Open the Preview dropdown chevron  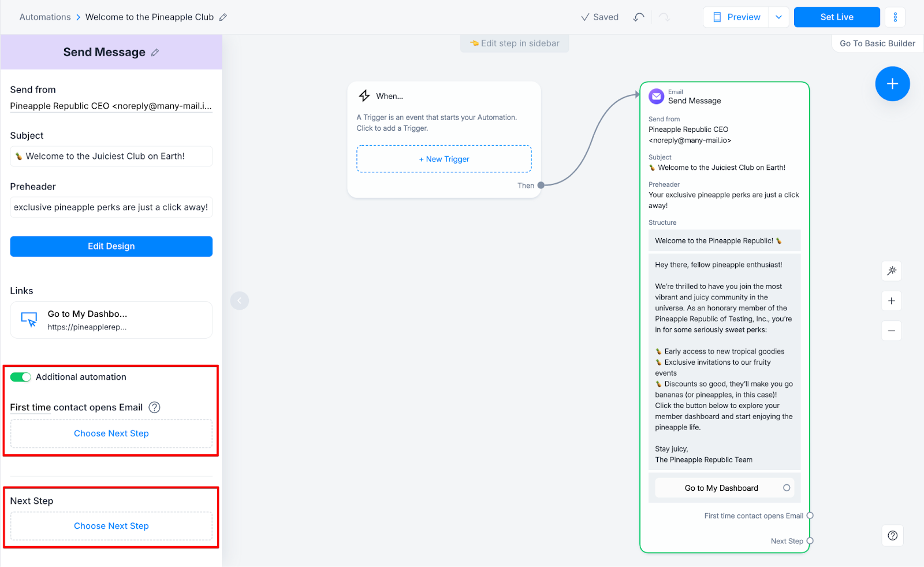pyautogui.click(x=778, y=17)
